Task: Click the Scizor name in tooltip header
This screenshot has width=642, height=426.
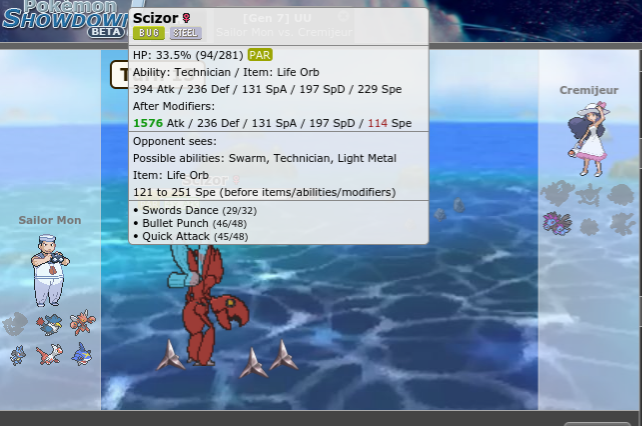Action: pyautogui.click(x=156, y=18)
